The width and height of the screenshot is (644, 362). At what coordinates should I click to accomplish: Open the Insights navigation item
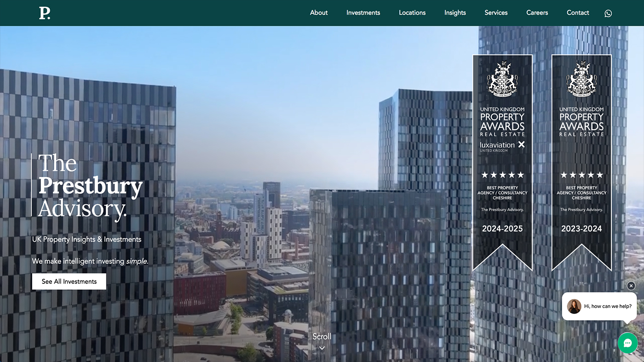click(x=455, y=13)
